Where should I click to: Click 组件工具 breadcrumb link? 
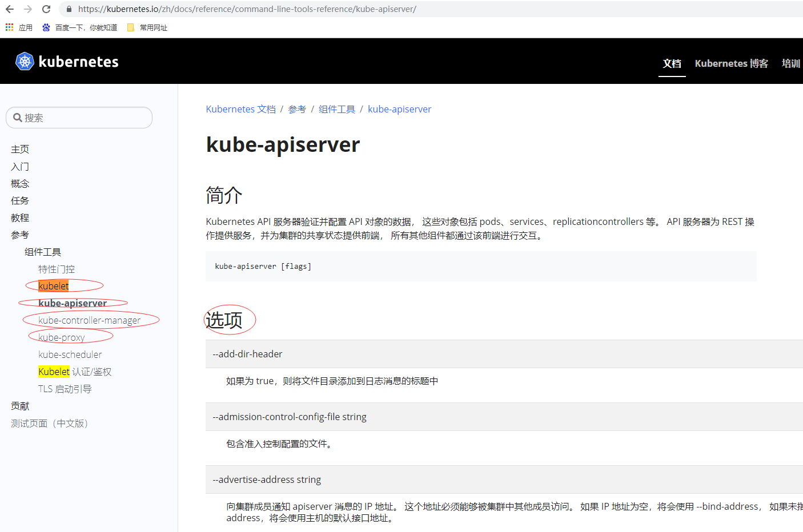337,109
